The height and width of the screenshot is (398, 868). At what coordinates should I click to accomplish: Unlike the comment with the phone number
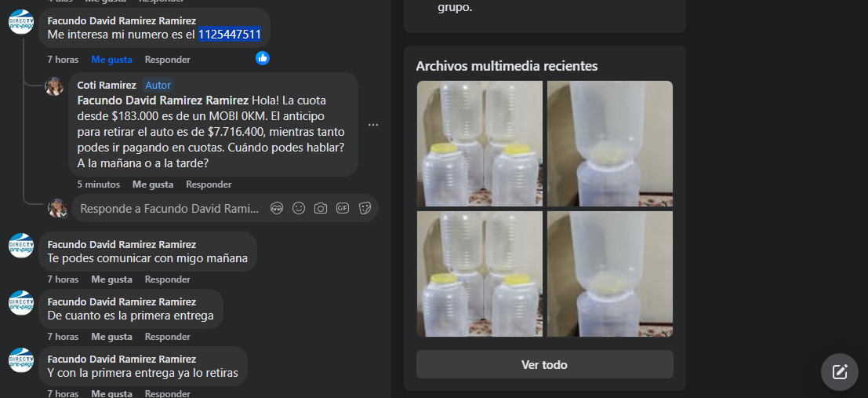[x=112, y=60]
